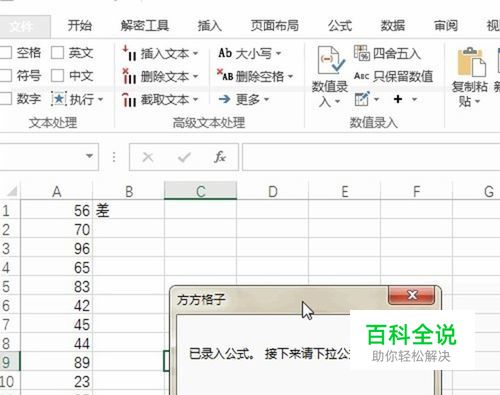Click the plus sign icon

tap(398, 99)
